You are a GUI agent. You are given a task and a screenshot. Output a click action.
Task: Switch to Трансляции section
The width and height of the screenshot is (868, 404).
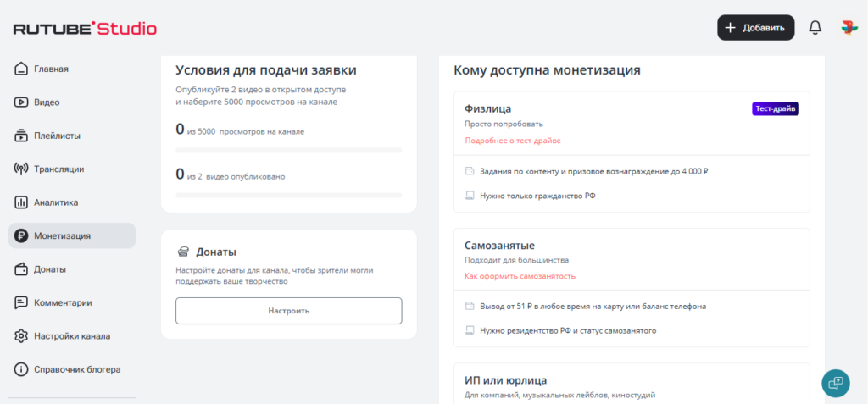[x=72, y=169]
